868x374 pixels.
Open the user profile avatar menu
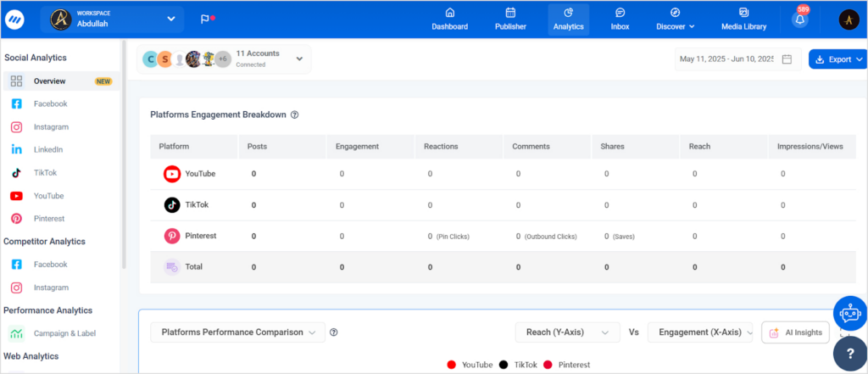tap(849, 20)
